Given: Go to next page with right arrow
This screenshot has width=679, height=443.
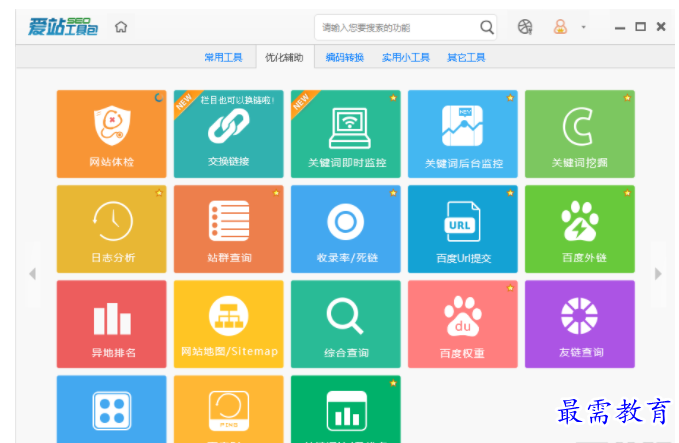Looking at the screenshot, I should tap(658, 274).
